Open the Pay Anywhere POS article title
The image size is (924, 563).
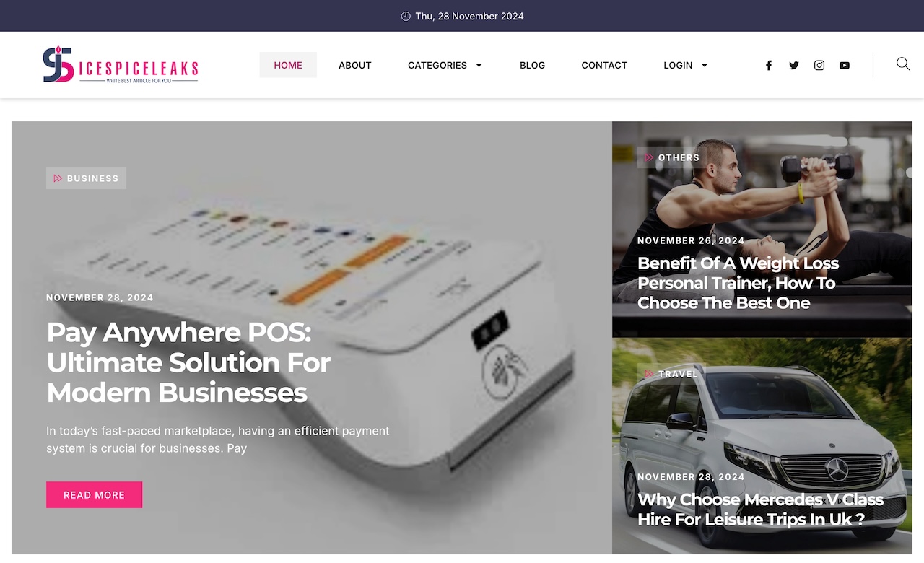click(x=189, y=362)
